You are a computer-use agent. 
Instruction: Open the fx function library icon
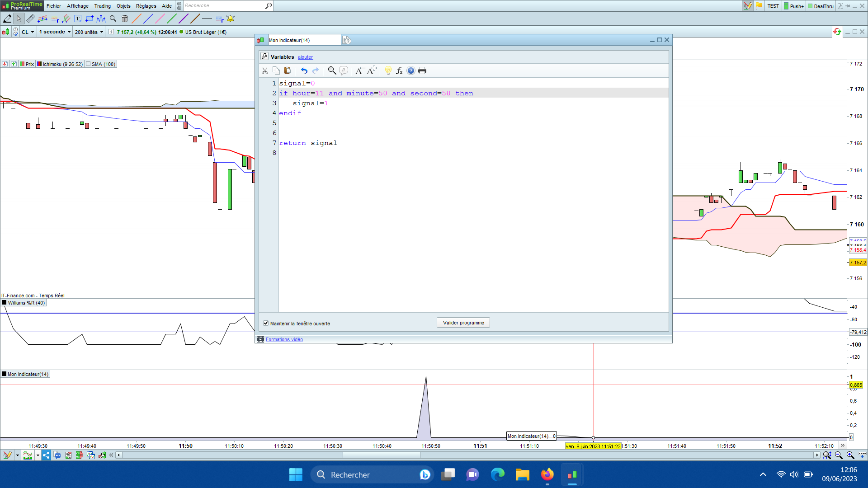tap(399, 70)
